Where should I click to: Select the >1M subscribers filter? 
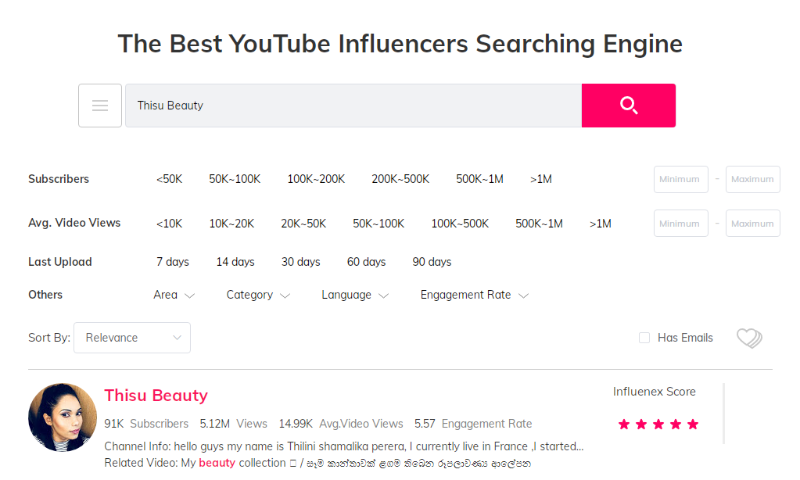tap(541, 179)
